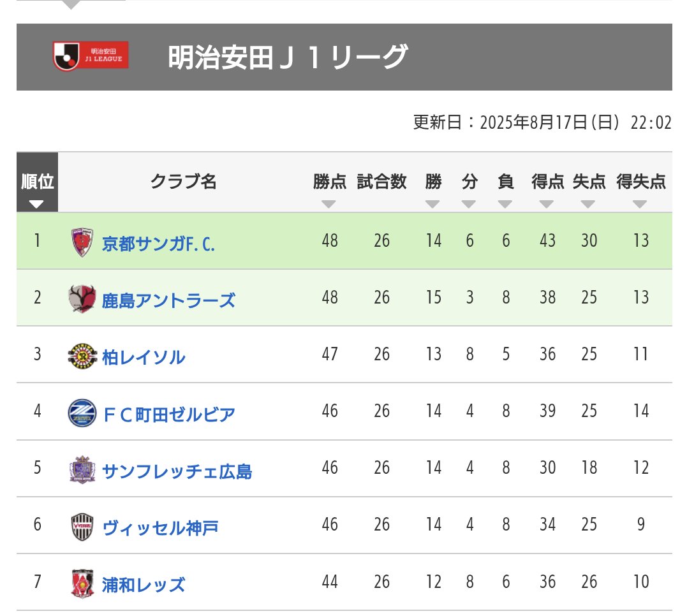The width and height of the screenshot is (687, 616).
Task: Open ヴィッセル神戸 team link
Action: click(x=161, y=528)
